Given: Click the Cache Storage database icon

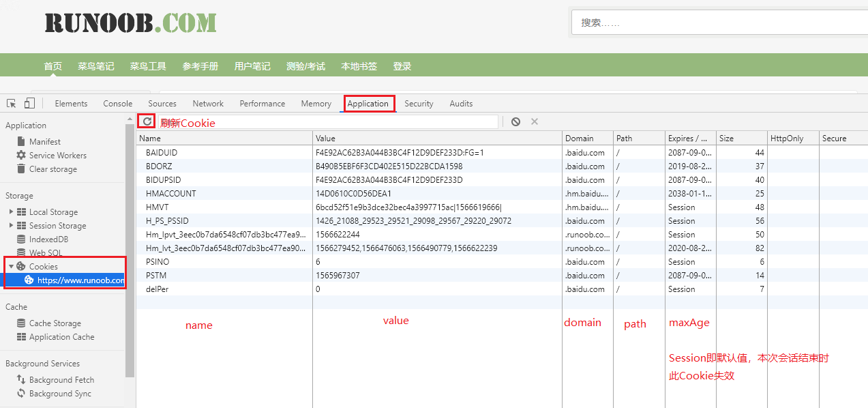Looking at the screenshot, I should [x=22, y=323].
